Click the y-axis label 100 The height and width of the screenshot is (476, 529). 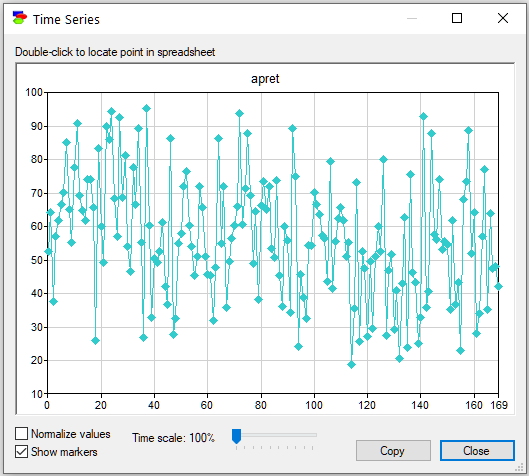click(34, 92)
